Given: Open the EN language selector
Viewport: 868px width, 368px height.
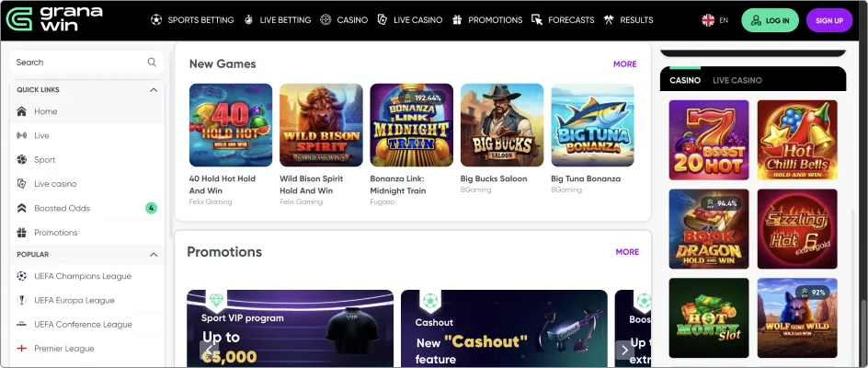Looking at the screenshot, I should click(714, 20).
